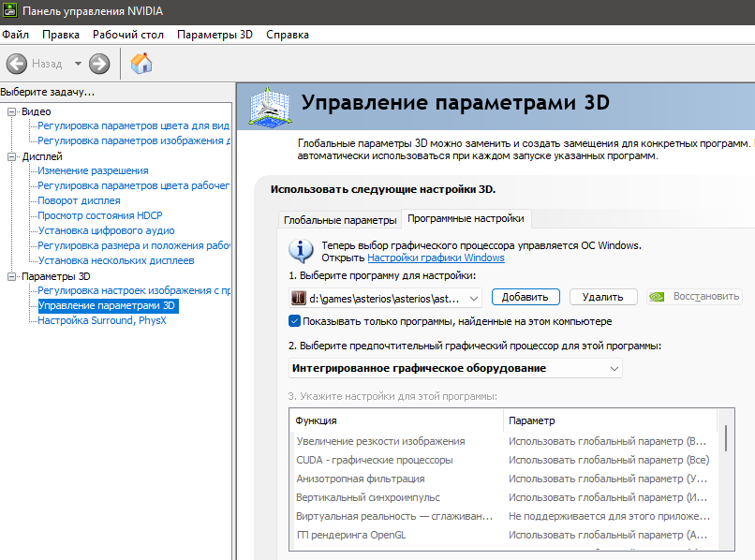This screenshot has height=560, width=755.
Task: Go to Home via house icon
Action: [x=141, y=64]
